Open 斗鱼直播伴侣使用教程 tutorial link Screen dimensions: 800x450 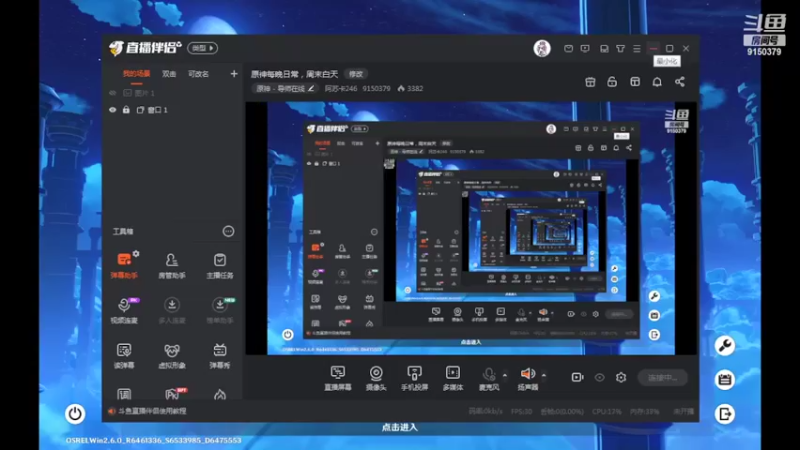[x=152, y=411]
